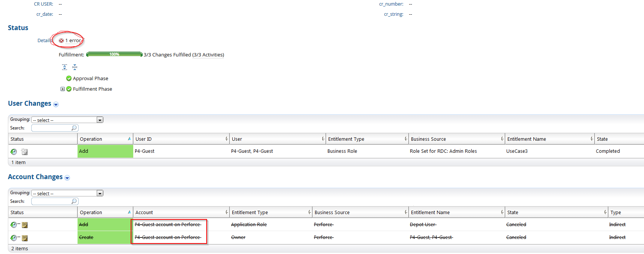Viewport: 644px width, 254px height.
Task: Click the Canceled state in Add row
Action: pos(516,225)
